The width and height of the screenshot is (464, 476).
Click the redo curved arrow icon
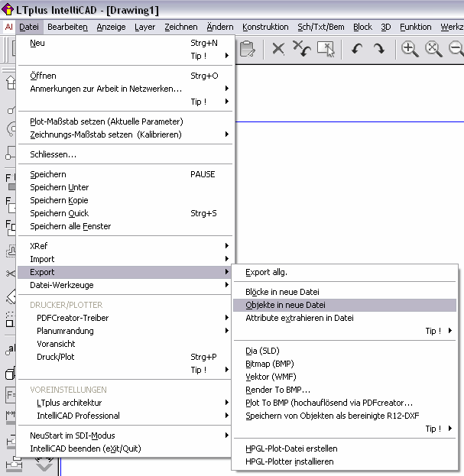[379, 49]
